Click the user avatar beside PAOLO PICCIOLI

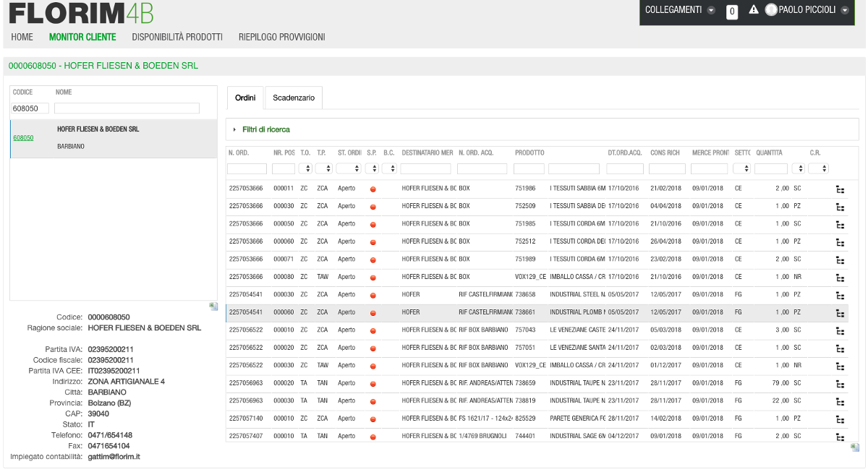point(771,10)
